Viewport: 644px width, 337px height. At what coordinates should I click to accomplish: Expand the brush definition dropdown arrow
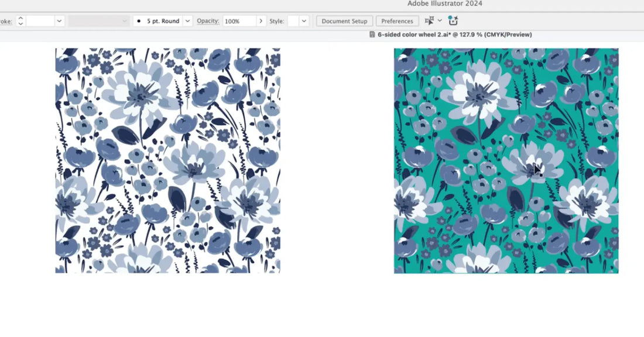[x=187, y=21]
